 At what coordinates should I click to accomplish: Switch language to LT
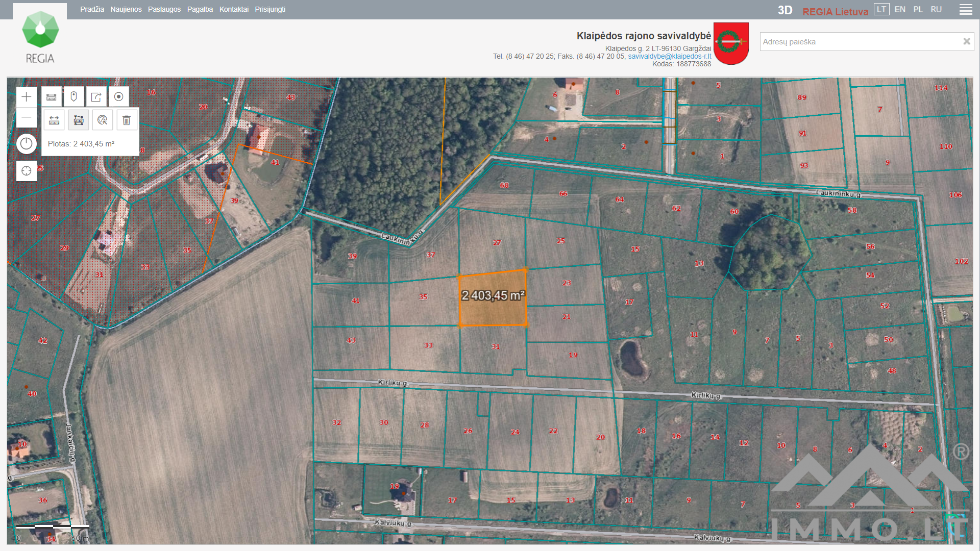click(881, 9)
